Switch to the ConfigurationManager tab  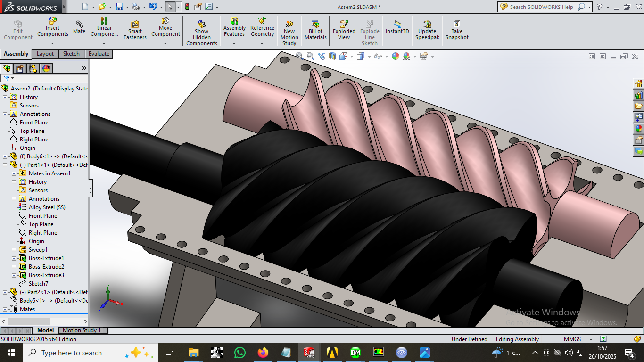(33, 68)
